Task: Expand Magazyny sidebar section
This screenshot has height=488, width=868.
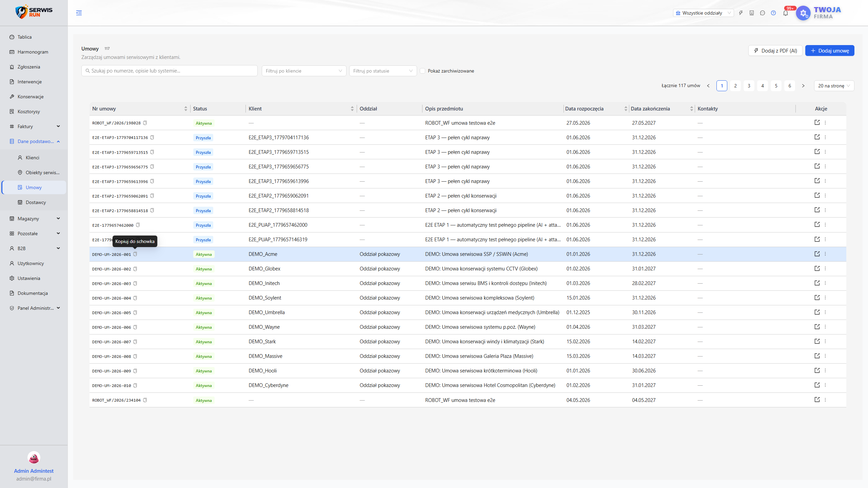Action: (x=34, y=219)
